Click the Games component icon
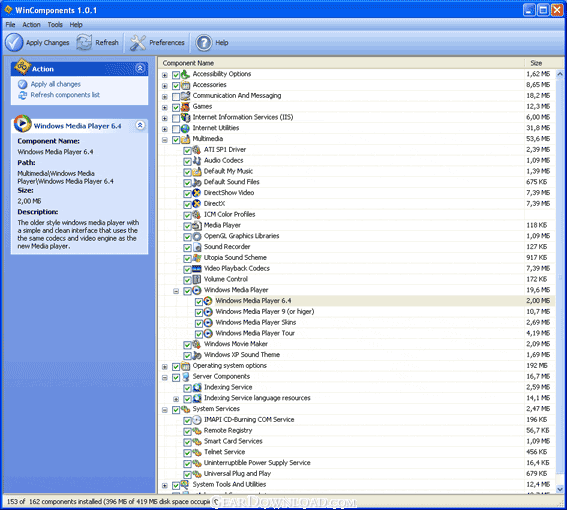This screenshot has width=567, height=510. coord(185,107)
